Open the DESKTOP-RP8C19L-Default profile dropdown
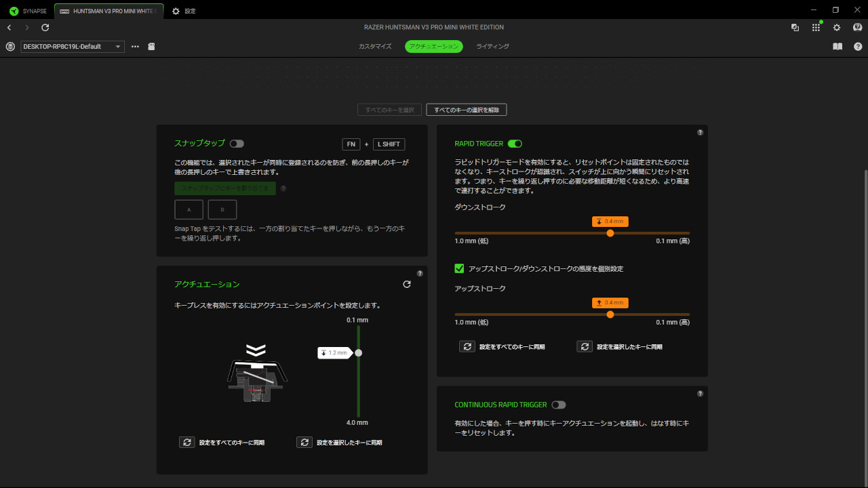868x488 pixels. (x=73, y=47)
